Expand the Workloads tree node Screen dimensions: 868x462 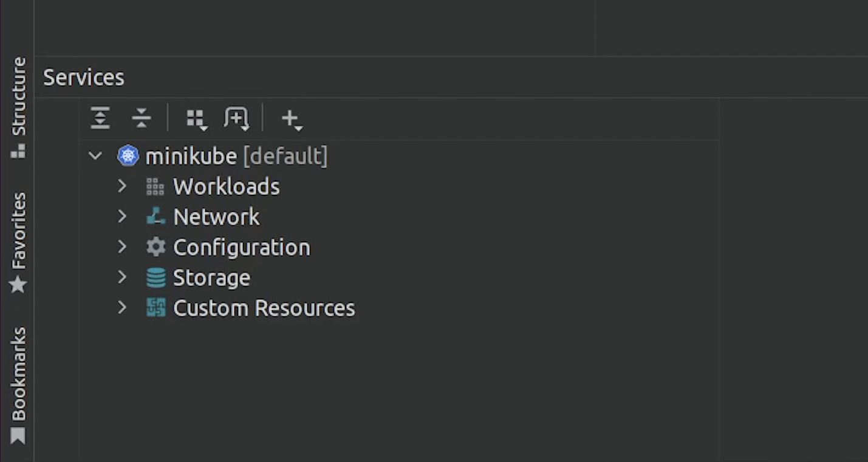point(122,186)
